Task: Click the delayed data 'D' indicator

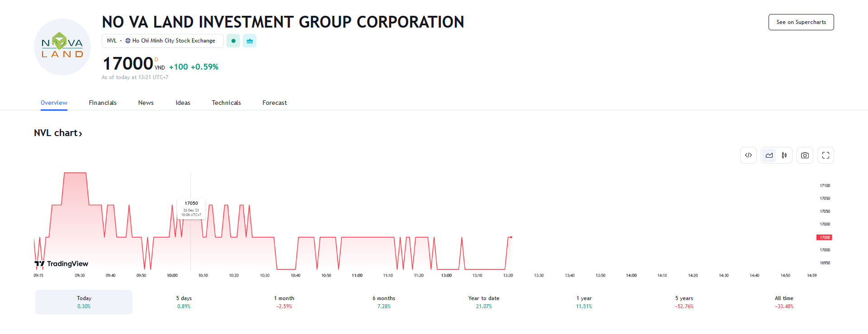Action: (x=156, y=60)
